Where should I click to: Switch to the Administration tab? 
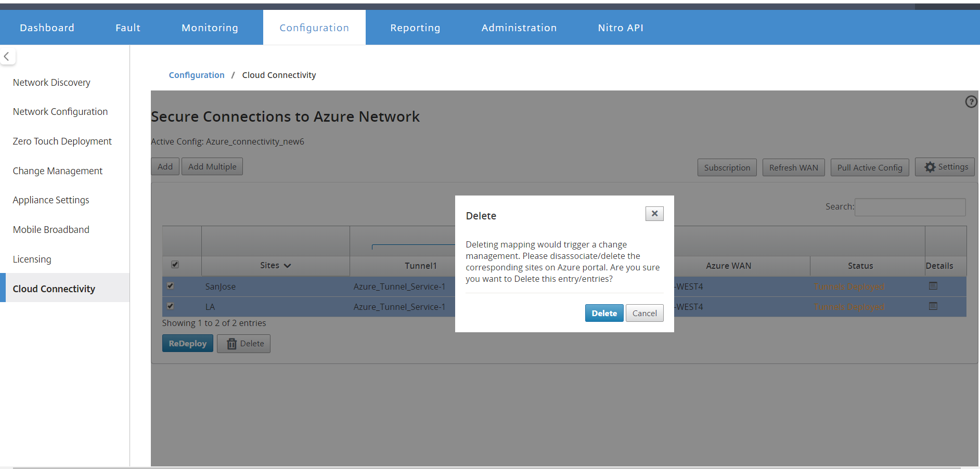click(x=519, y=28)
